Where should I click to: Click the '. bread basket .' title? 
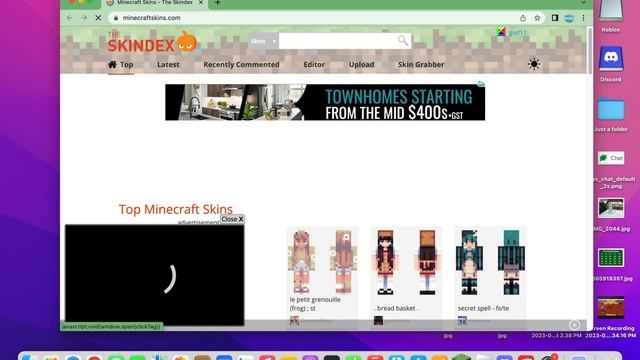pos(396,308)
